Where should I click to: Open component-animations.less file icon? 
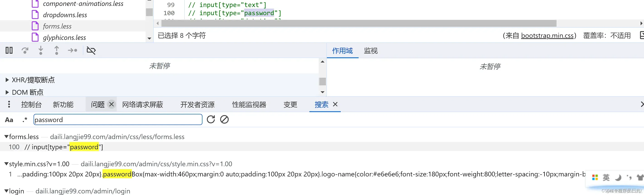point(35,3)
